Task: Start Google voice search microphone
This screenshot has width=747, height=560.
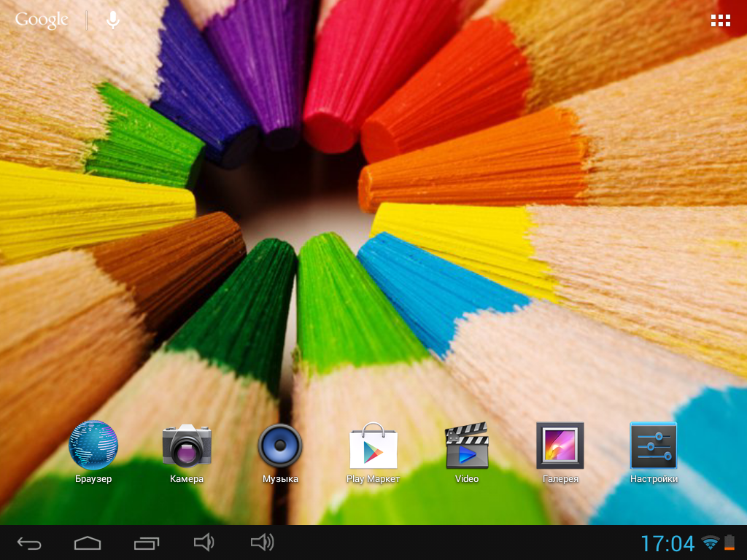Action: (113, 20)
